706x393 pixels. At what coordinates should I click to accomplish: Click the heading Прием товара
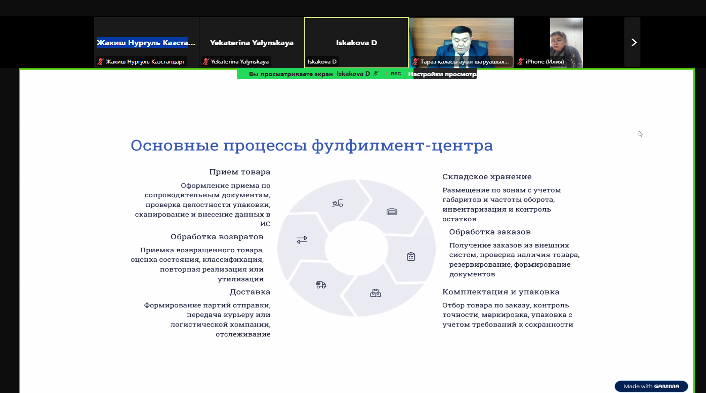240,172
